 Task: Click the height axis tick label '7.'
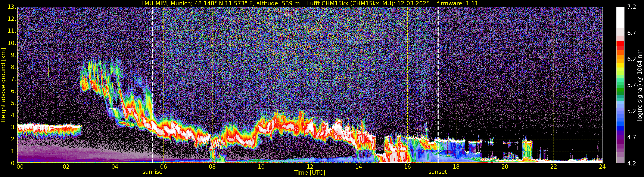click(13, 79)
